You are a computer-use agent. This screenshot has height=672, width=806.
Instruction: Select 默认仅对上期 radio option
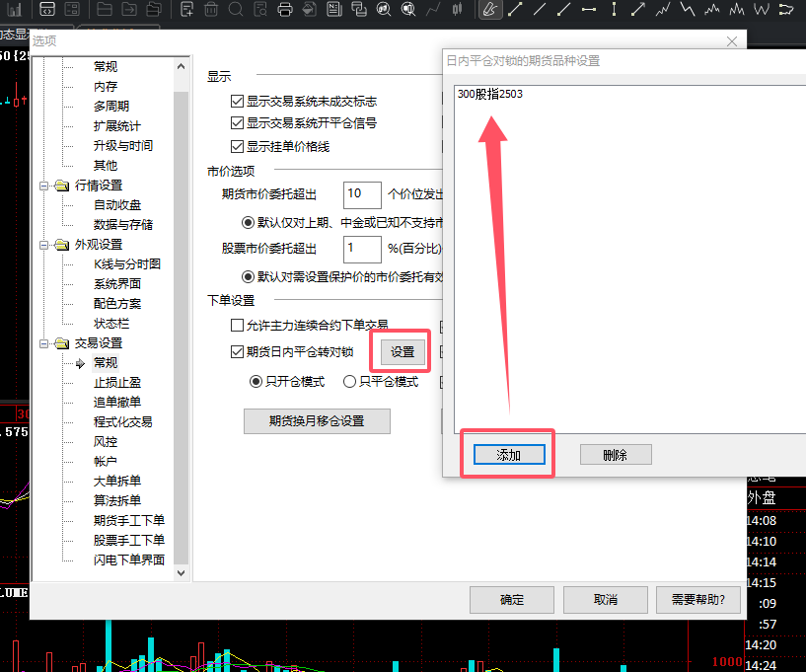(248, 223)
